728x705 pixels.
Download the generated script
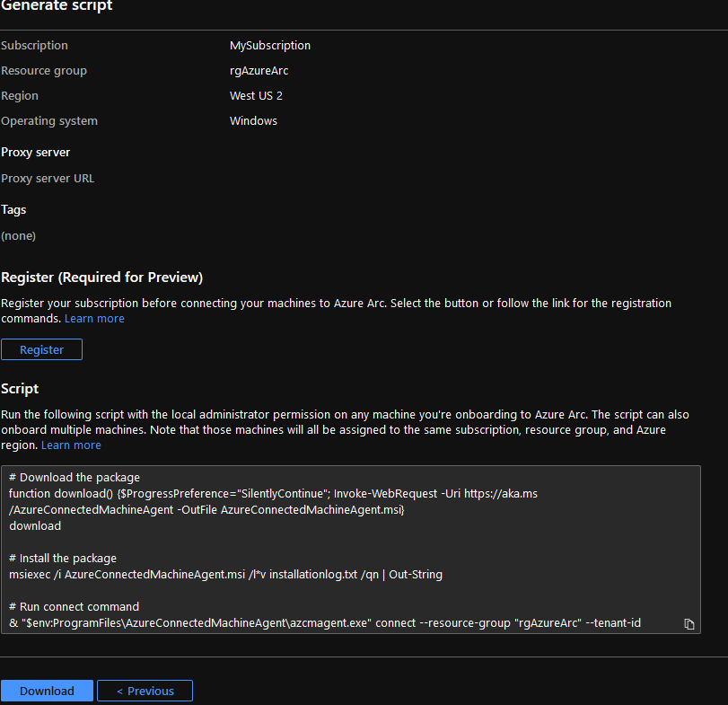[47, 691]
